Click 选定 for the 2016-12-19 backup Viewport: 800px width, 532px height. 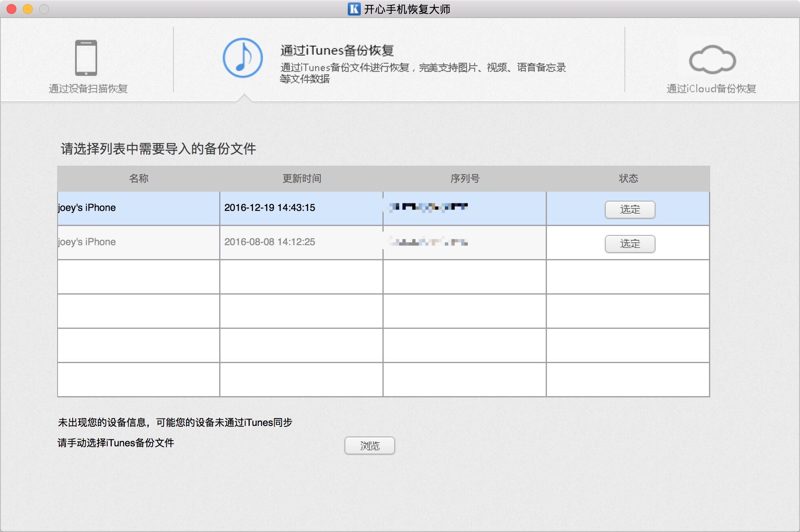point(630,209)
